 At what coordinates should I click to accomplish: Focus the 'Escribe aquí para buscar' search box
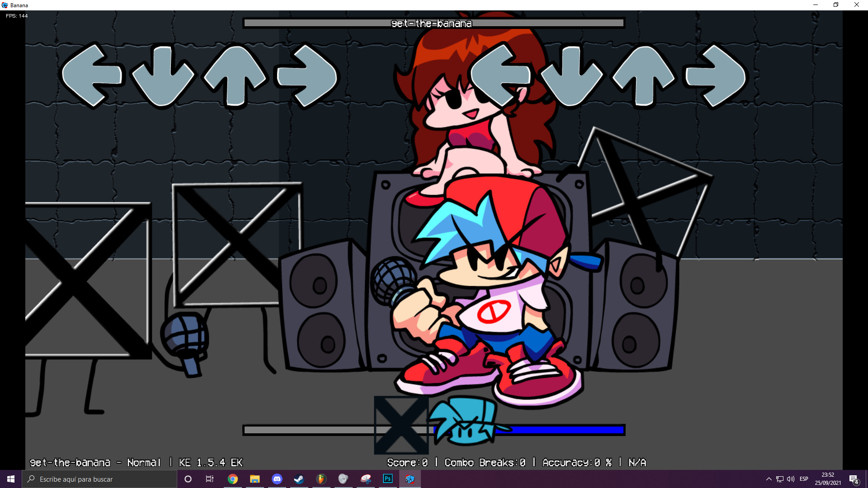99,479
